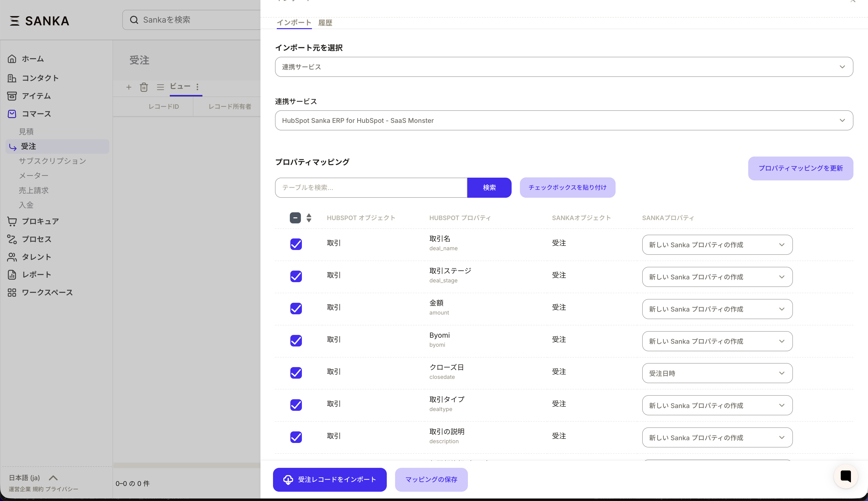Deselect the 金額 mapping checkbox
Image resolution: width=868 pixels, height=501 pixels.
pos(296,308)
